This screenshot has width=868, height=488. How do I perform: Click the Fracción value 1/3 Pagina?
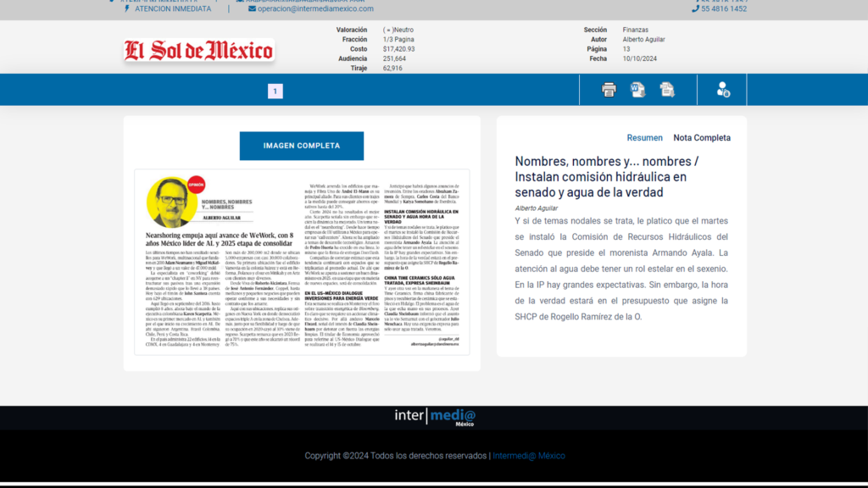[x=398, y=40]
